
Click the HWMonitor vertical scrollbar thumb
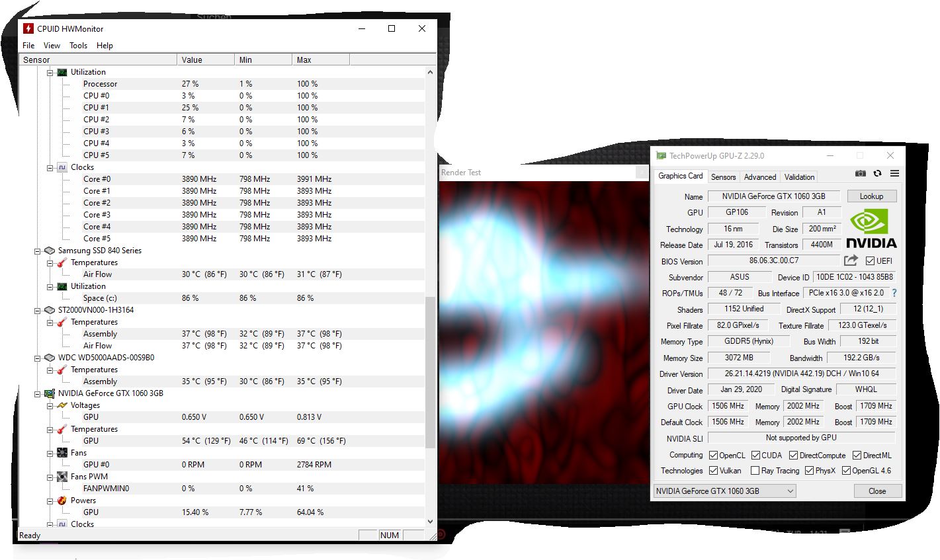click(x=431, y=372)
